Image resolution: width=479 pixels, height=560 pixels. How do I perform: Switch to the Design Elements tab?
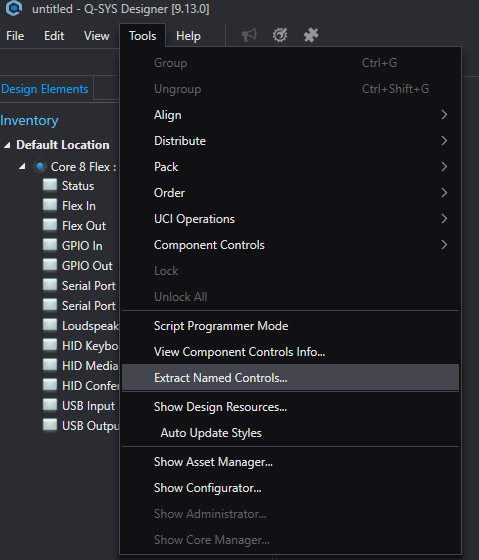[x=45, y=89]
